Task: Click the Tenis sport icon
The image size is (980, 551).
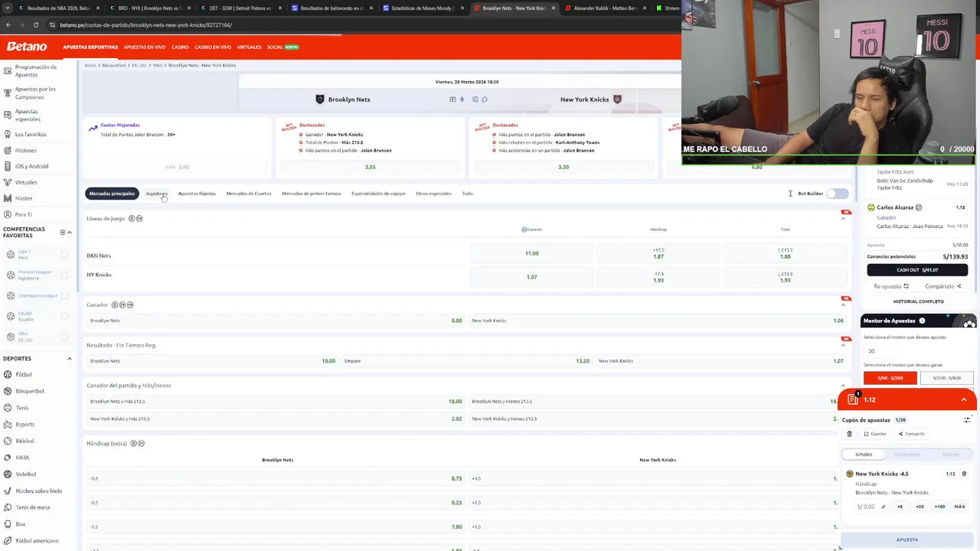Action: [8, 408]
